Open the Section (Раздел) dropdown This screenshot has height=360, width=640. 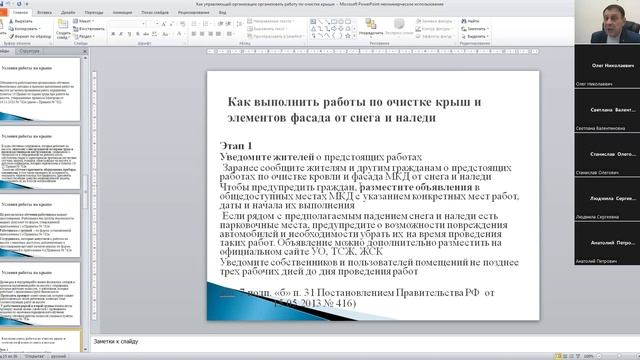(84, 36)
